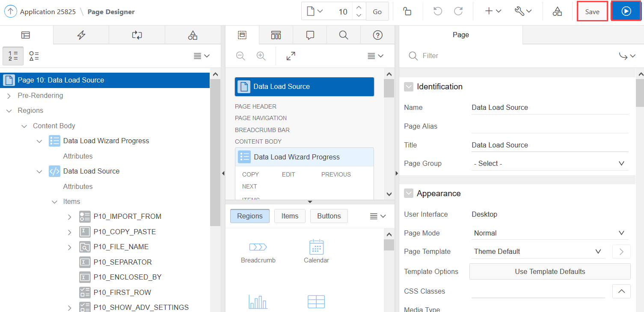
Task: Select the P10_SEPARATOR item
Action: coord(122,262)
